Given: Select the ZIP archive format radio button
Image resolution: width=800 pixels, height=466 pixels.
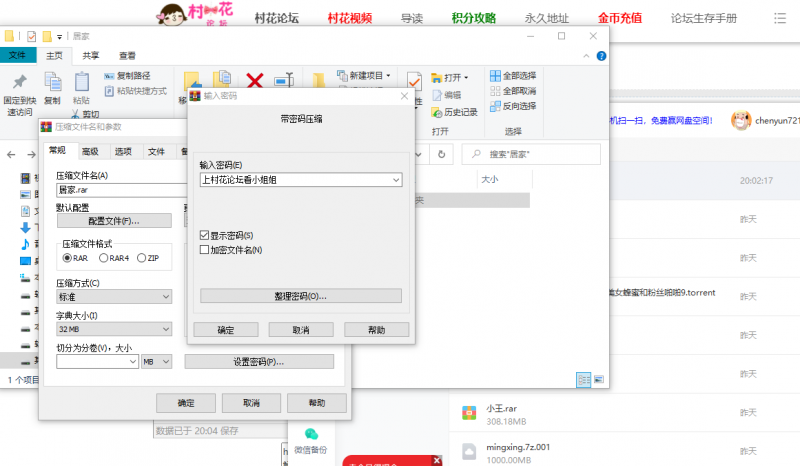Looking at the screenshot, I should pyautogui.click(x=142, y=258).
